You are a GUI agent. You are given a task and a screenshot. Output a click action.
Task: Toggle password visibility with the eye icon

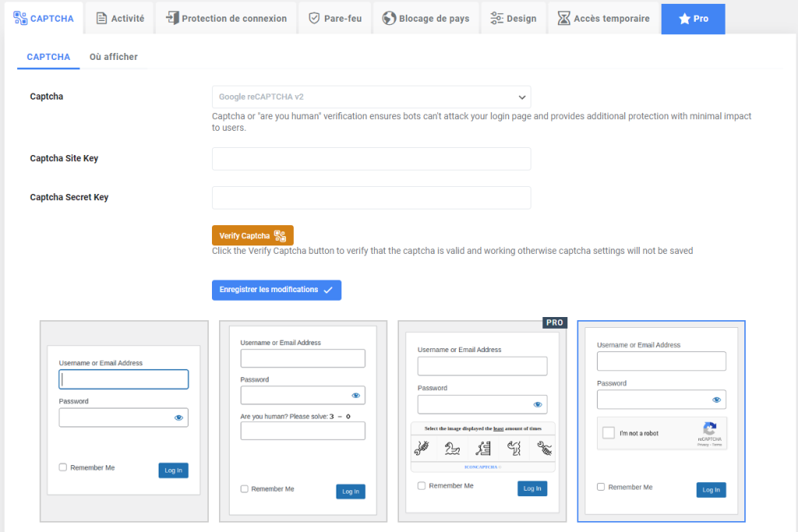(179, 417)
